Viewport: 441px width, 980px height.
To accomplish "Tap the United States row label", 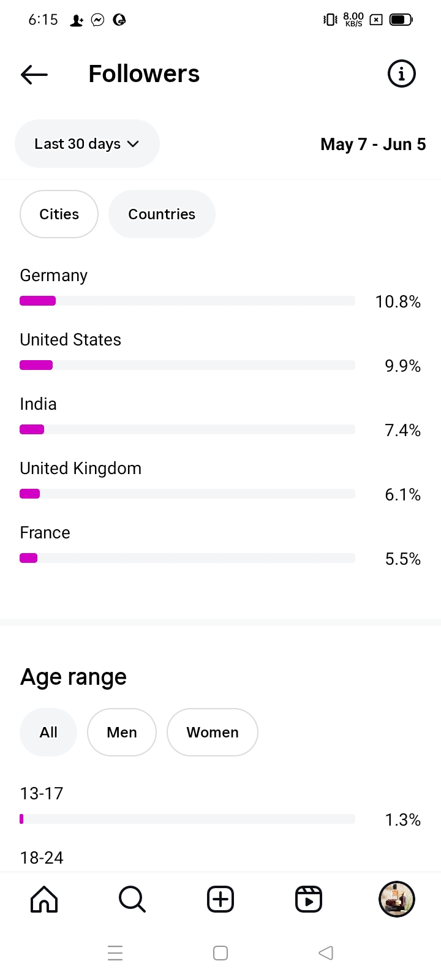I will (x=70, y=340).
